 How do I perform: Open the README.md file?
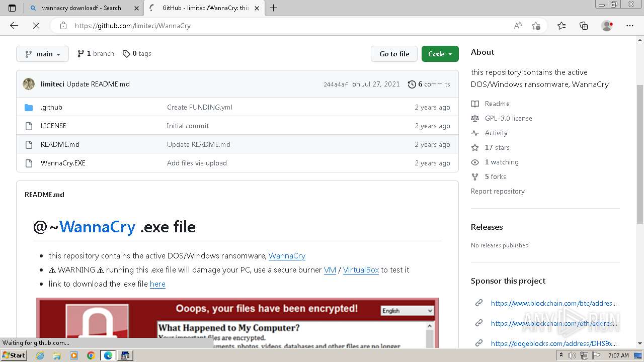pos(60,144)
